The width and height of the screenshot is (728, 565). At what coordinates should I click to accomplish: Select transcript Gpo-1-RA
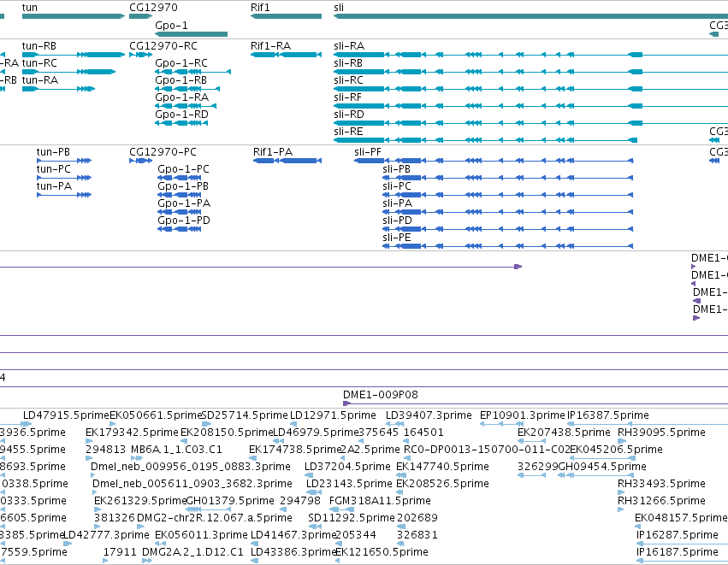[186, 106]
